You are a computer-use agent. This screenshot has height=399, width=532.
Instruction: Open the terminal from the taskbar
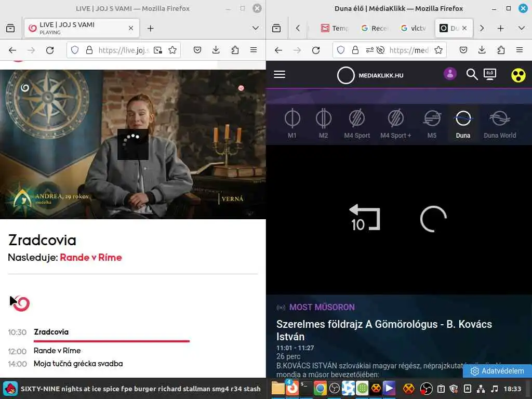click(x=305, y=389)
